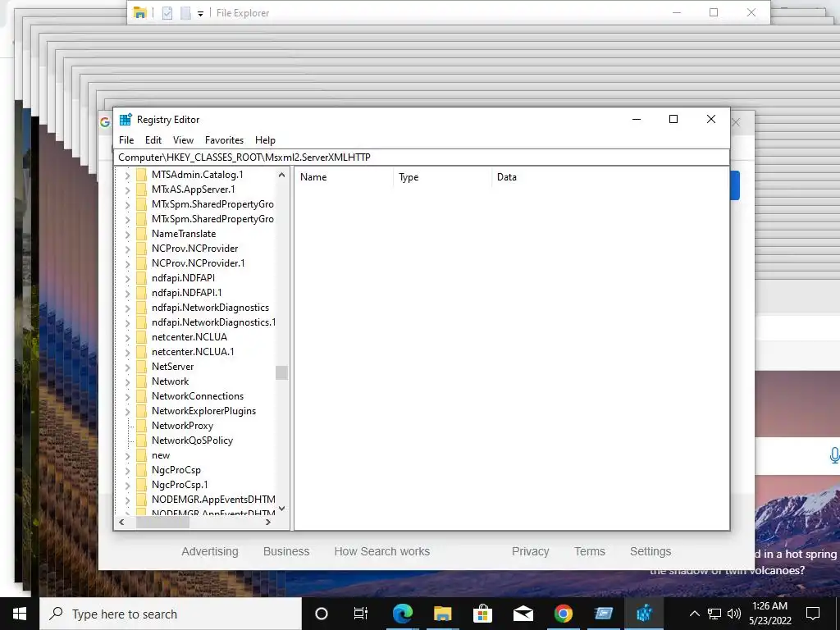Expand the MTxAS.AppServer.1 key
The width and height of the screenshot is (840, 630).
click(x=127, y=189)
